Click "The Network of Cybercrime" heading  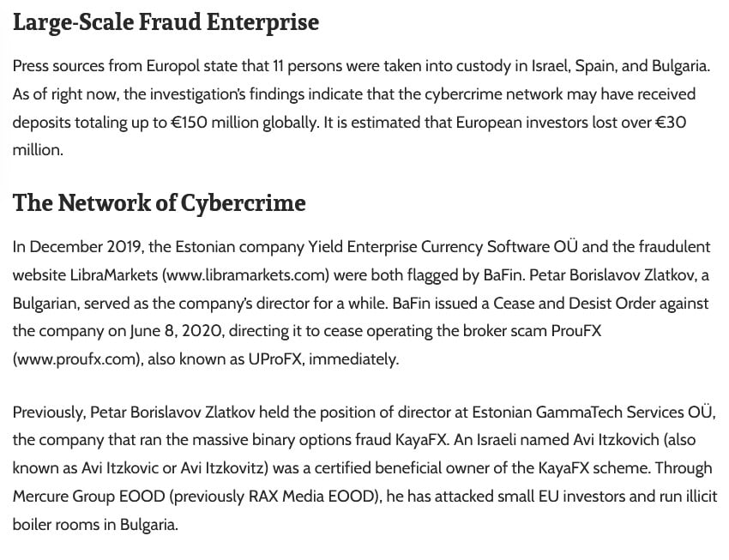coord(159,203)
